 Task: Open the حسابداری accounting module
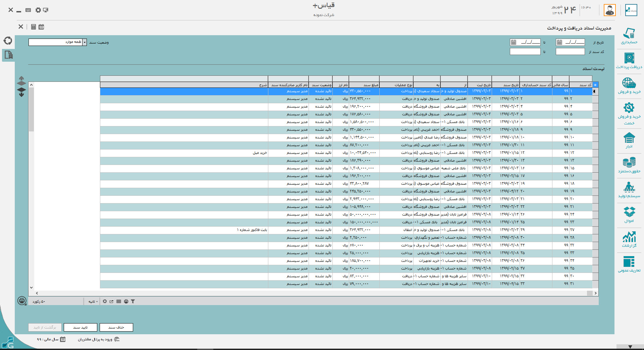click(629, 36)
